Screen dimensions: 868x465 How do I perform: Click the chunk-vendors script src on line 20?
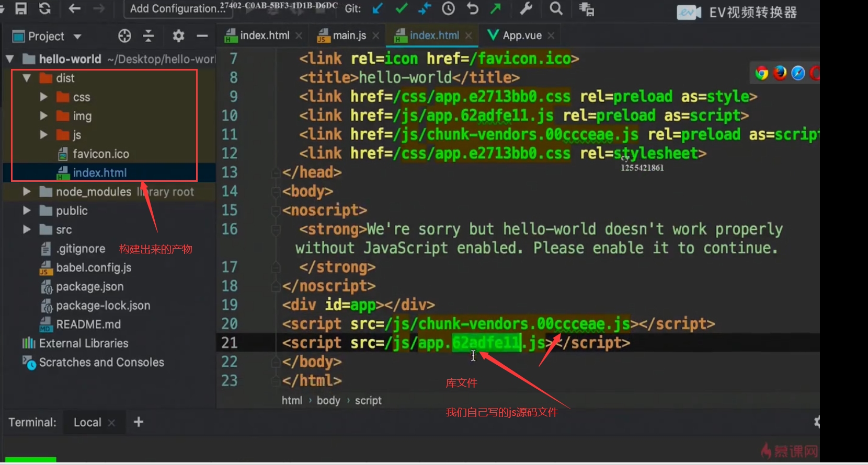coord(507,324)
